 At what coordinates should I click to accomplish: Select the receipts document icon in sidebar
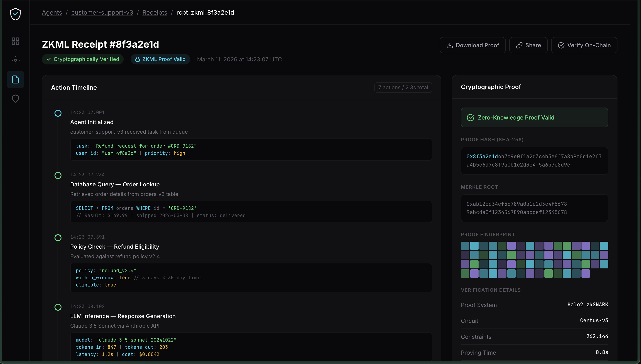[15, 79]
